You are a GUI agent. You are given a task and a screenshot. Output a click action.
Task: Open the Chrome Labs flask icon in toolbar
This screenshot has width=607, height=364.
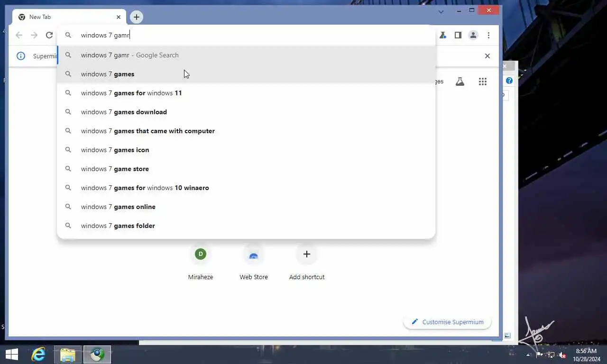[x=443, y=35]
